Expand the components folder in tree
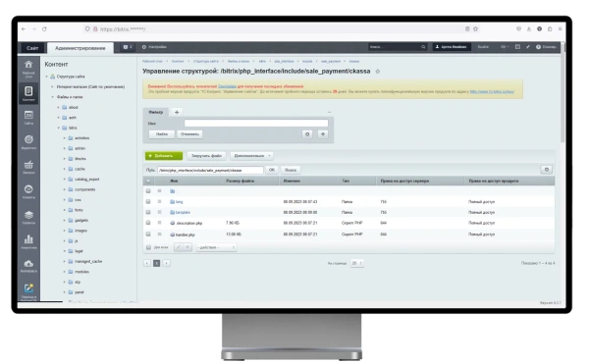The image size is (589, 364). click(x=64, y=190)
